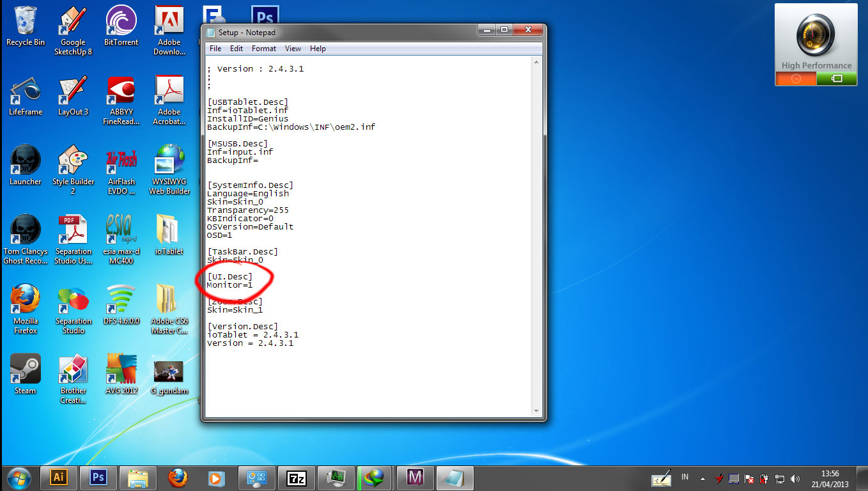
Task: Click the 'InstallID=Genius' line
Action: (x=248, y=118)
